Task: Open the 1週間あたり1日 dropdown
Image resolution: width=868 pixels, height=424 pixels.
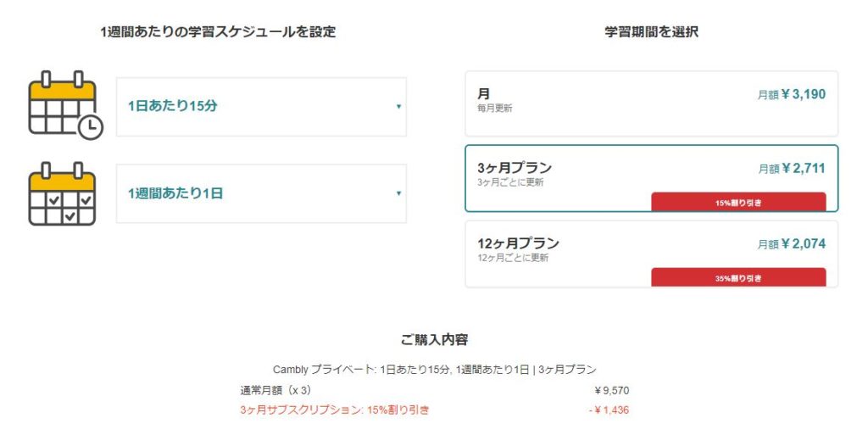Action: point(261,193)
